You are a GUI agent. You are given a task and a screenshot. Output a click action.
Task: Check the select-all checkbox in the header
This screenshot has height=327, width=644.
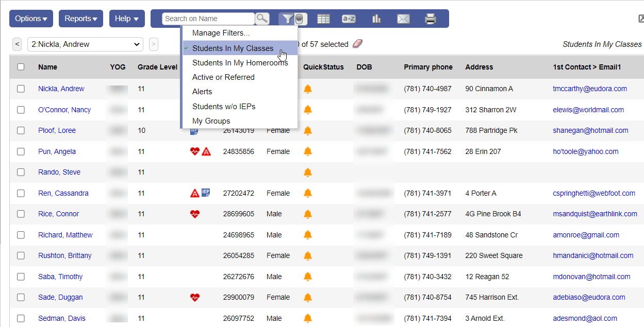(x=21, y=67)
